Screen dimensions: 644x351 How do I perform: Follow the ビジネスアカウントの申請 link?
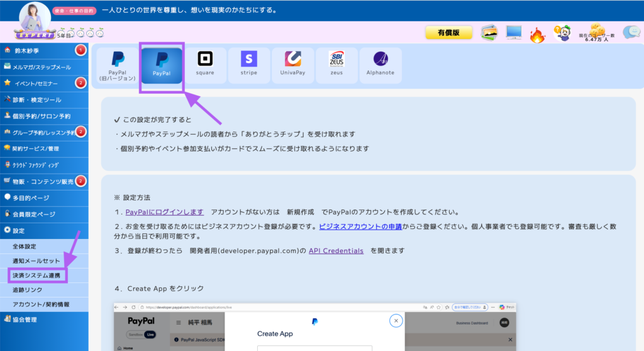click(x=360, y=226)
